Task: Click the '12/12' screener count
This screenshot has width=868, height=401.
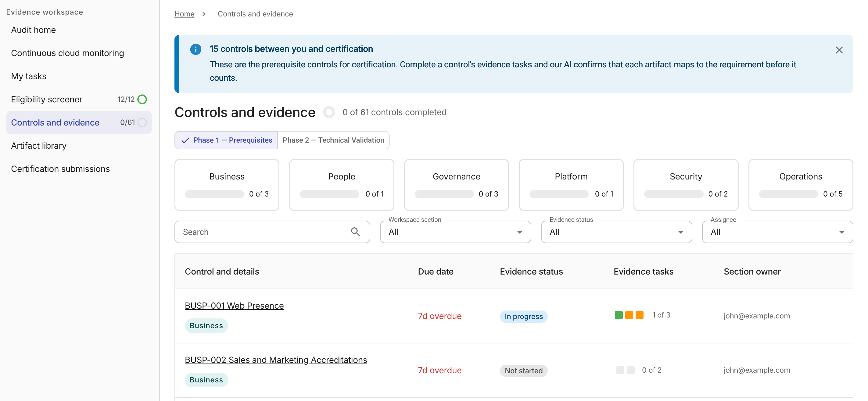Action: (x=126, y=99)
